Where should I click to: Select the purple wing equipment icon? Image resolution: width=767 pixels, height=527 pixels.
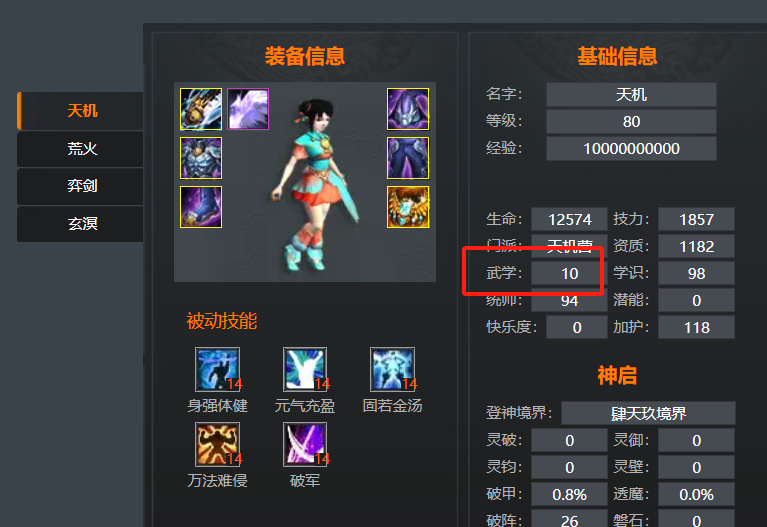tap(248, 109)
